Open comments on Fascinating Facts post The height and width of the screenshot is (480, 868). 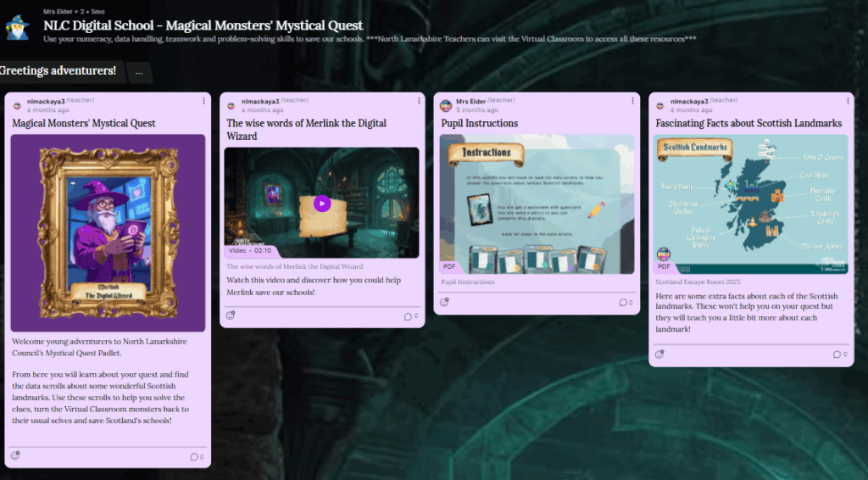click(x=839, y=354)
